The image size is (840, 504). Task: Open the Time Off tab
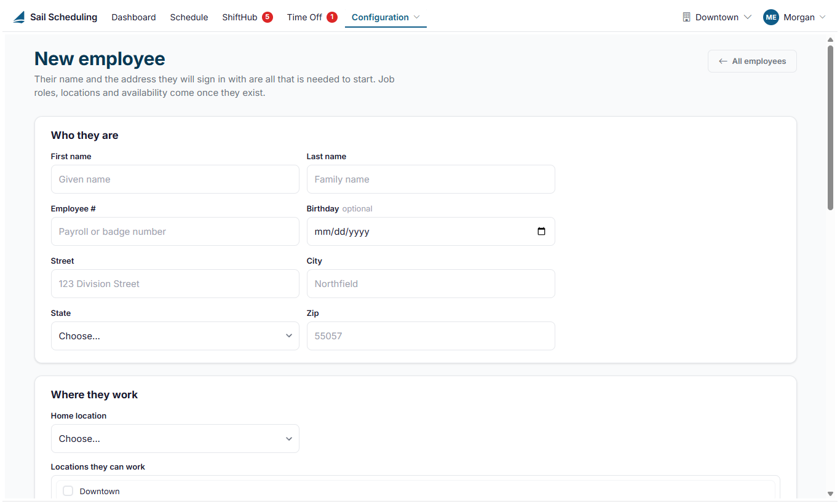[x=304, y=17]
